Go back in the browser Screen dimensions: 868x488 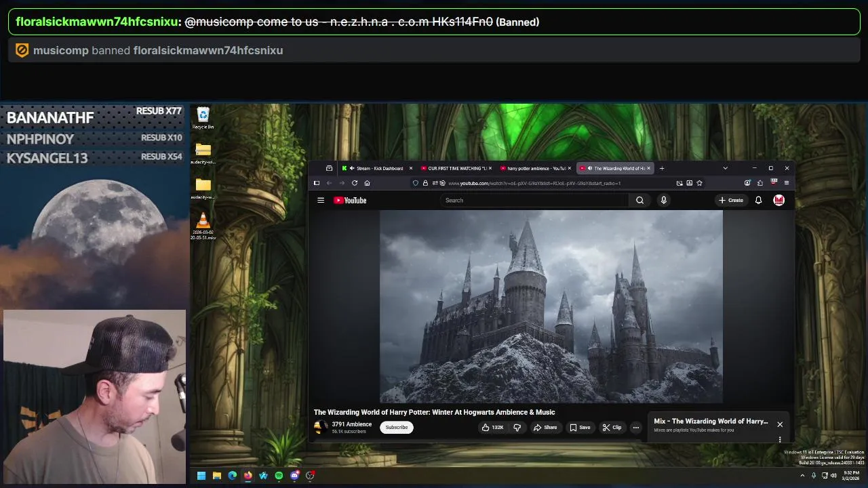click(329, 183)
